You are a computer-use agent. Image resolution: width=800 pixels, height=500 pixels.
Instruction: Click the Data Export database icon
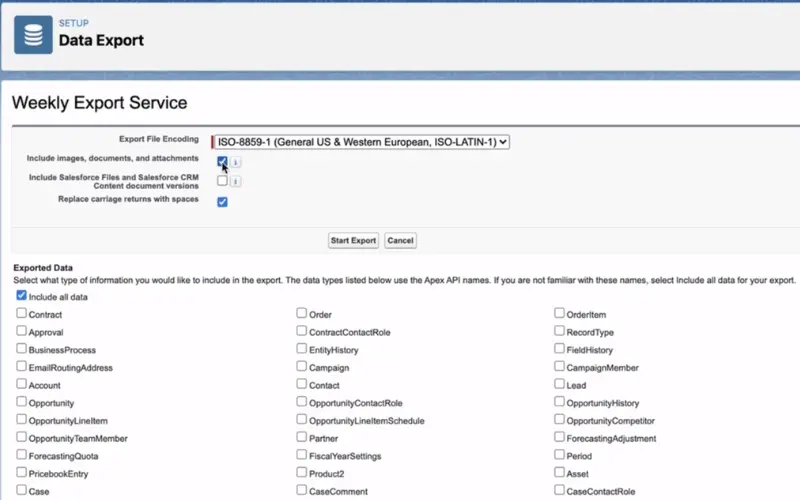[x=33, y=35]
